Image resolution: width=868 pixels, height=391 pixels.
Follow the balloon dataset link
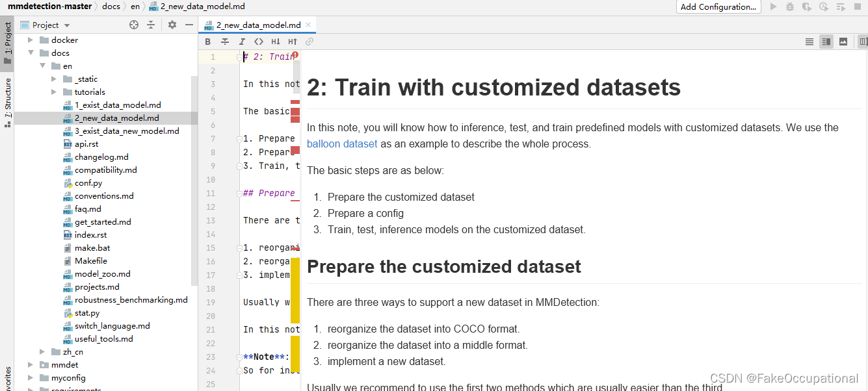[x=342, y=144]
